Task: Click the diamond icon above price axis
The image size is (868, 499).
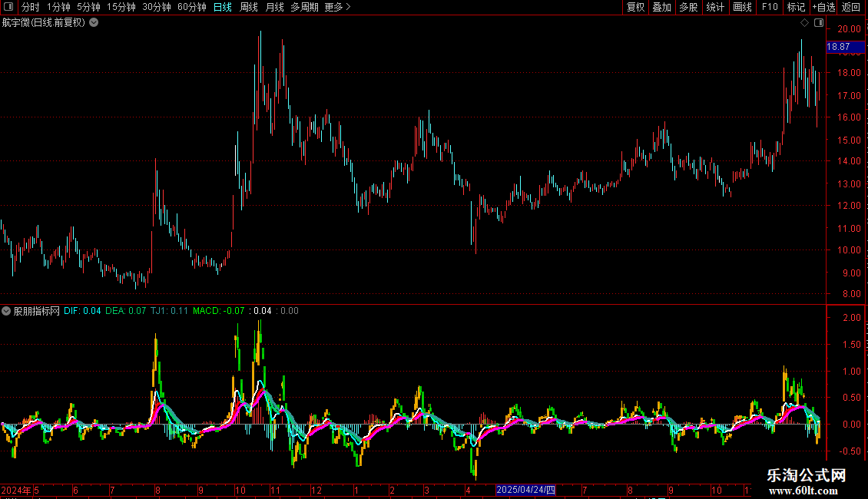Action: point(804,23)
